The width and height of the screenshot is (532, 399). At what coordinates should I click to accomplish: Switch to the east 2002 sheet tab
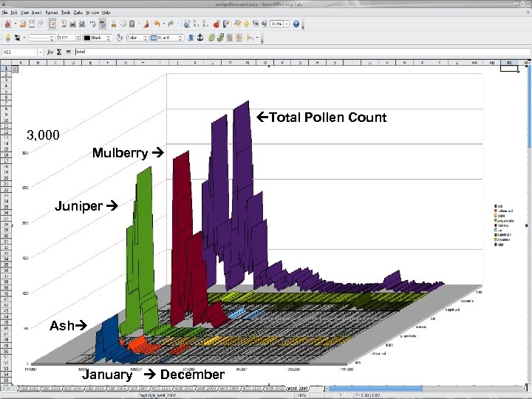[29, 388]
